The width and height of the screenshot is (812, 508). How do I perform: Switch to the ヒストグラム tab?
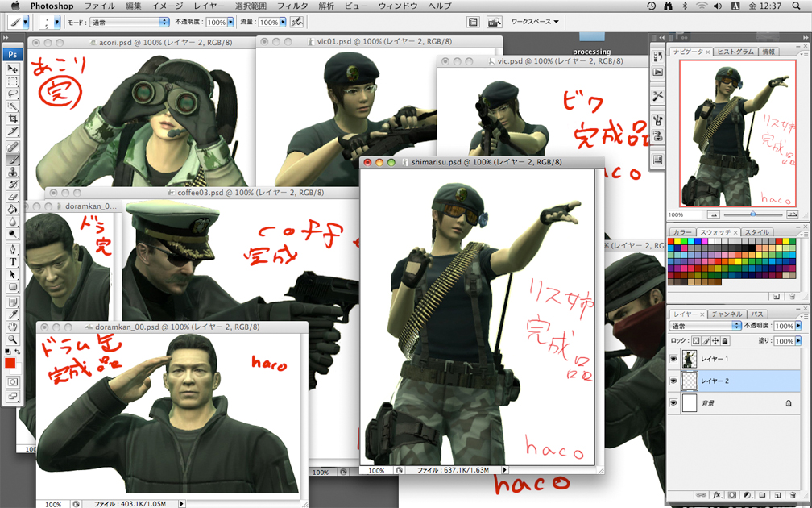pyautogui.click(x=735, y=52)
